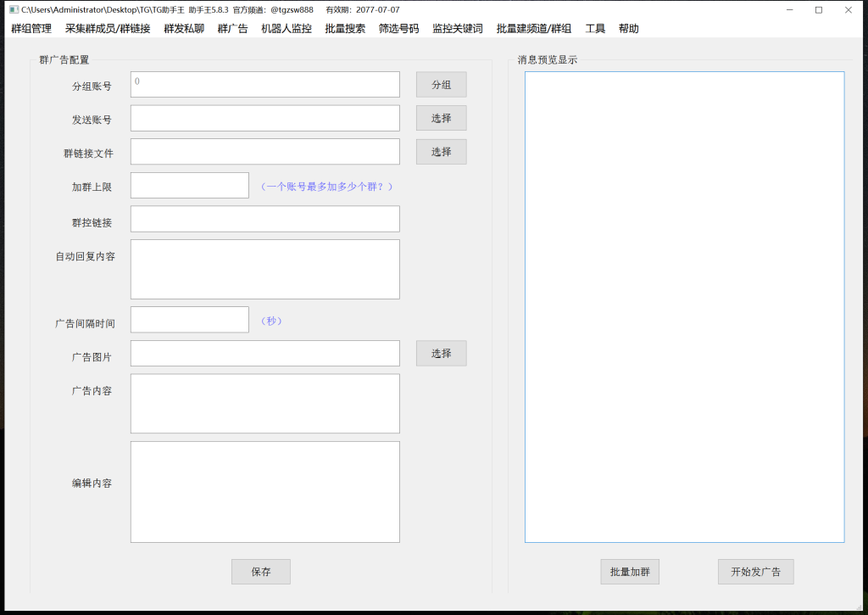Open the 批量建频道/群组 menu

click(x=534, y=29)
